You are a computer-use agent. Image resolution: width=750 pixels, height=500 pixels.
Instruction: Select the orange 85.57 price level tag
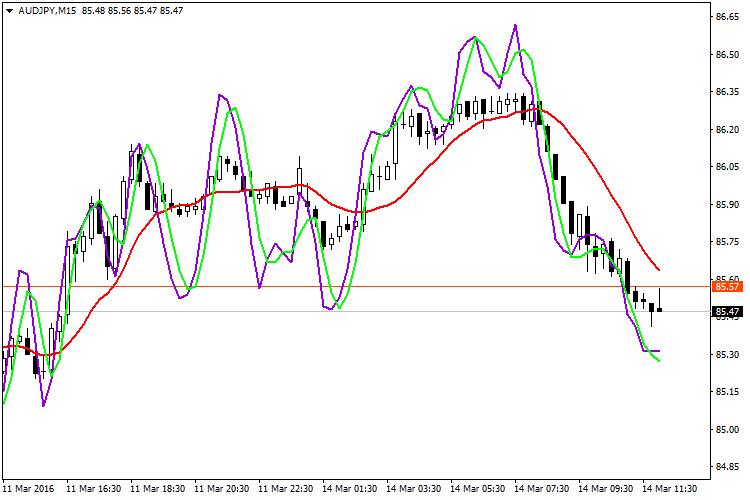(727, 287)
